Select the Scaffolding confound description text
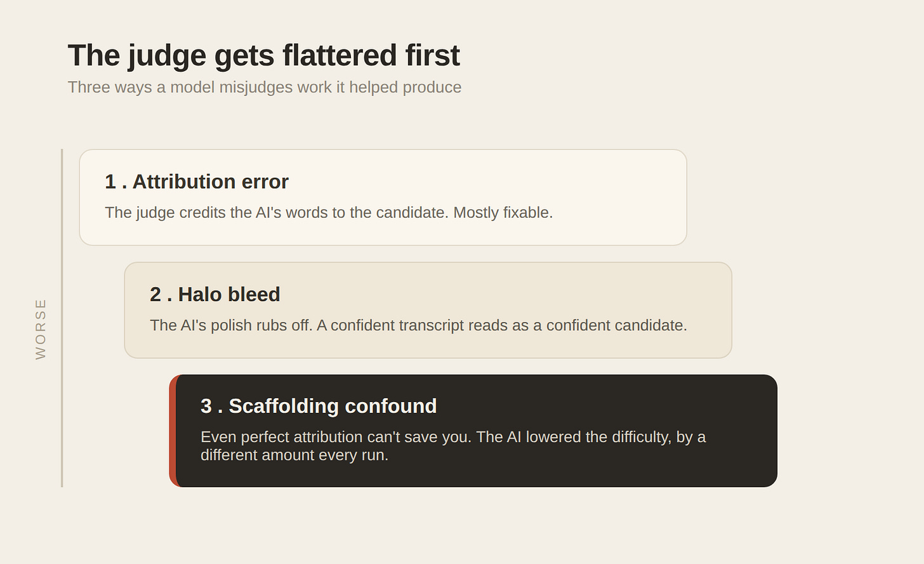 [453, 446]
